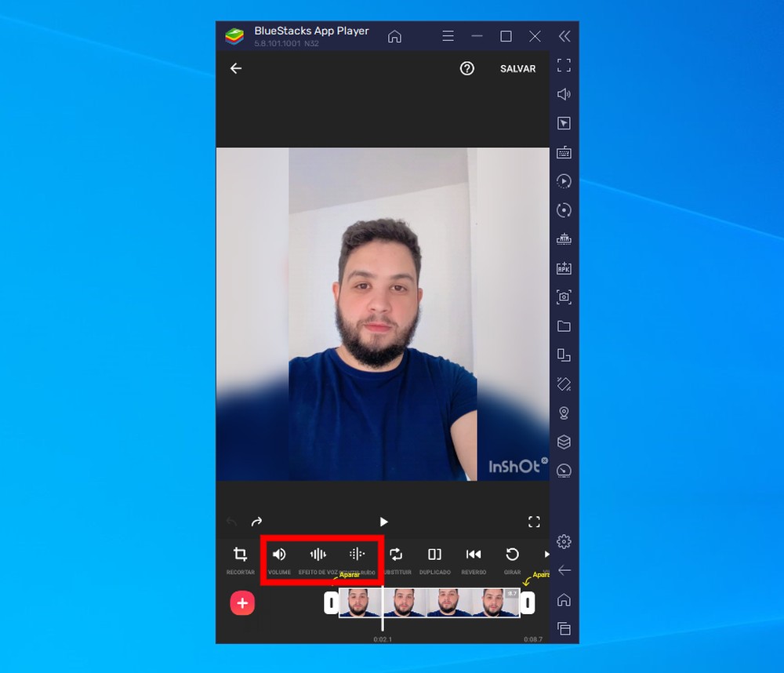Expand more tools via right arrow in toolbar
Viewport: 784px width, 673px height.
coord(546,554)
